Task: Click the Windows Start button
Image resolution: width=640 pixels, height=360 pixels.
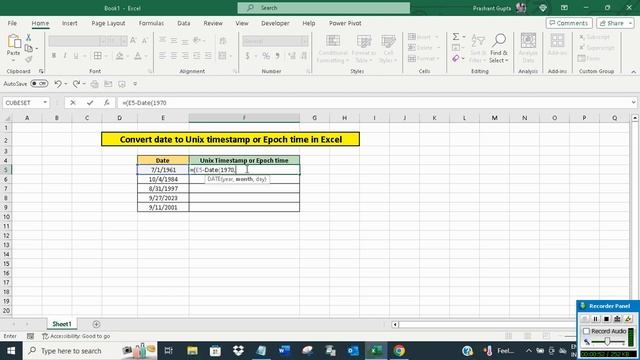Action: point(11,351)
